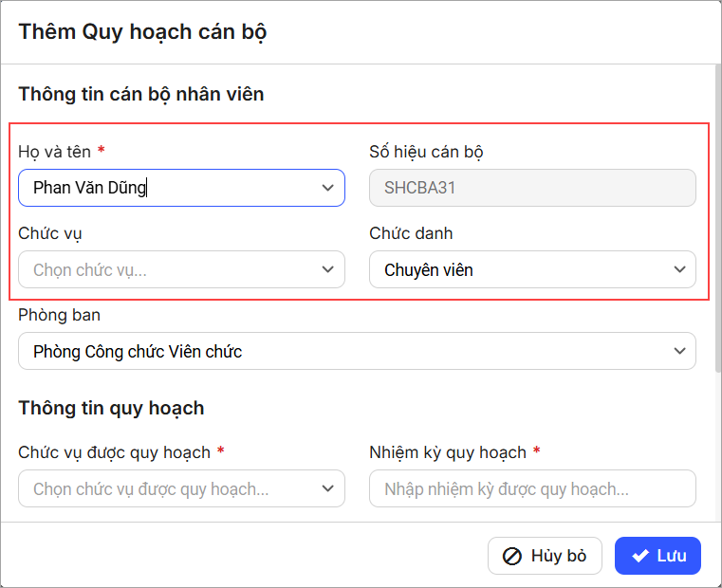Click the 'Thêm Quy hoạch cán bộ' dialog title
This screenshot has height=588, width=722.
(x=142, y=31)
